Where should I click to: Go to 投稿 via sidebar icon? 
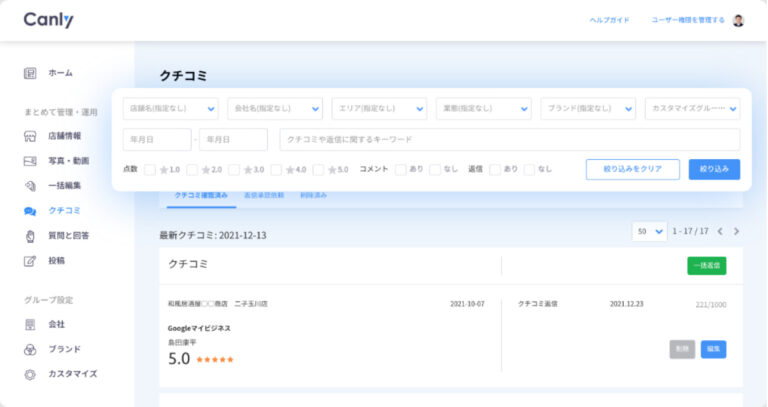[30, 261]
